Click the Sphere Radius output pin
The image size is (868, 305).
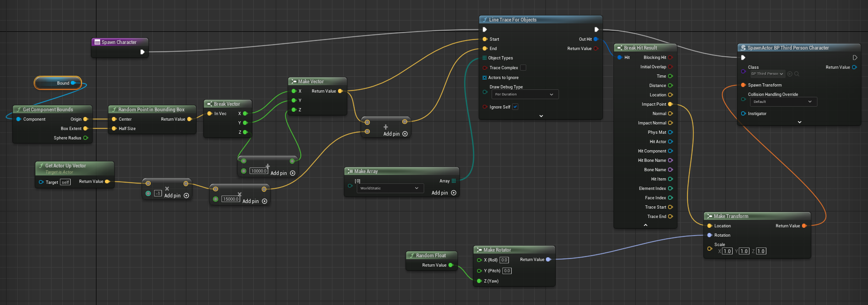point(86,138)
